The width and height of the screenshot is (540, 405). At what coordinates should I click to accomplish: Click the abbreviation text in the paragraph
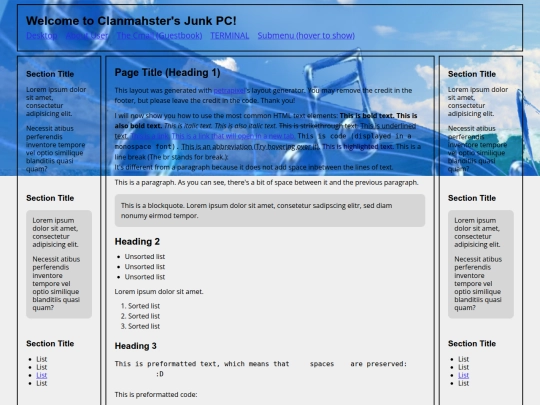pos(250,147)
